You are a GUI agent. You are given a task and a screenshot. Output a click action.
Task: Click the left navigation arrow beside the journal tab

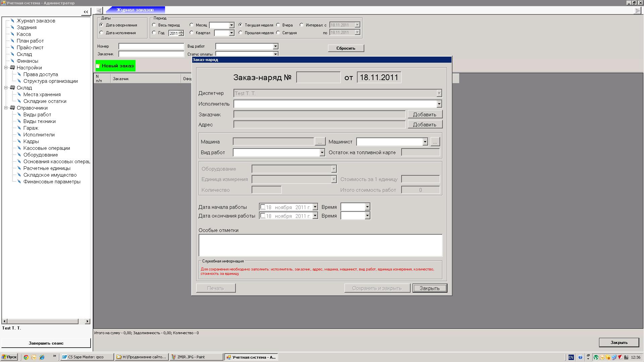click(99, 10)
